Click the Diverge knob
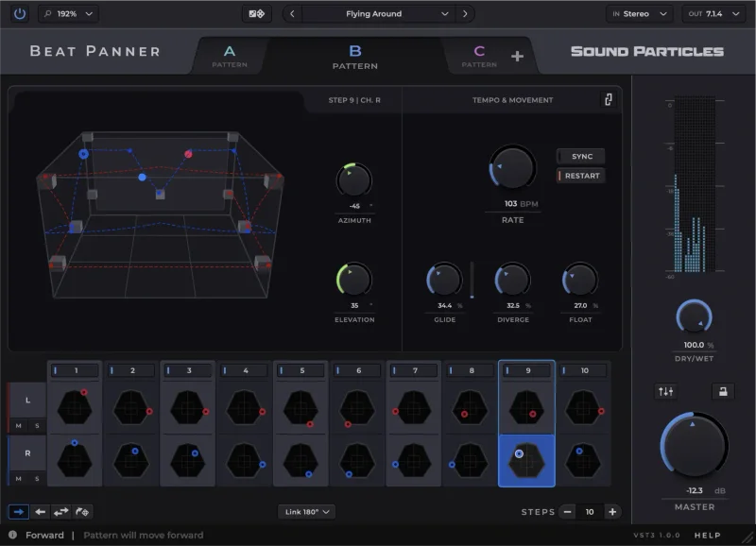The height and width of the screenshot is (546, 756). pos(512,279)
